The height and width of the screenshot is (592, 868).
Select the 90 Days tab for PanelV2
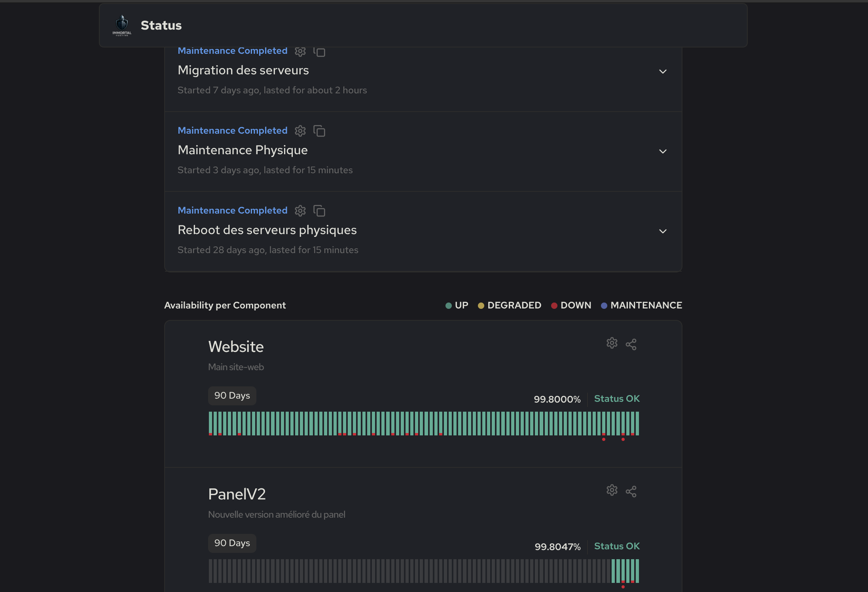point(232,543)
